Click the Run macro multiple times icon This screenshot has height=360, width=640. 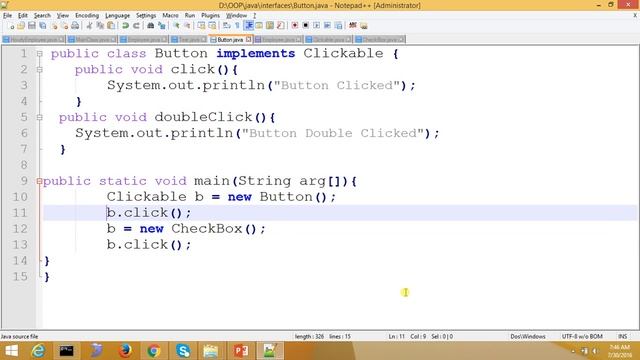327,25
